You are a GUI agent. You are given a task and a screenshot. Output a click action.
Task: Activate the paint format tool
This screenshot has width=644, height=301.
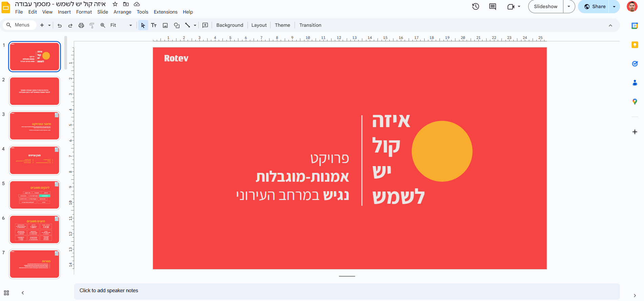[x=92, y=25]
